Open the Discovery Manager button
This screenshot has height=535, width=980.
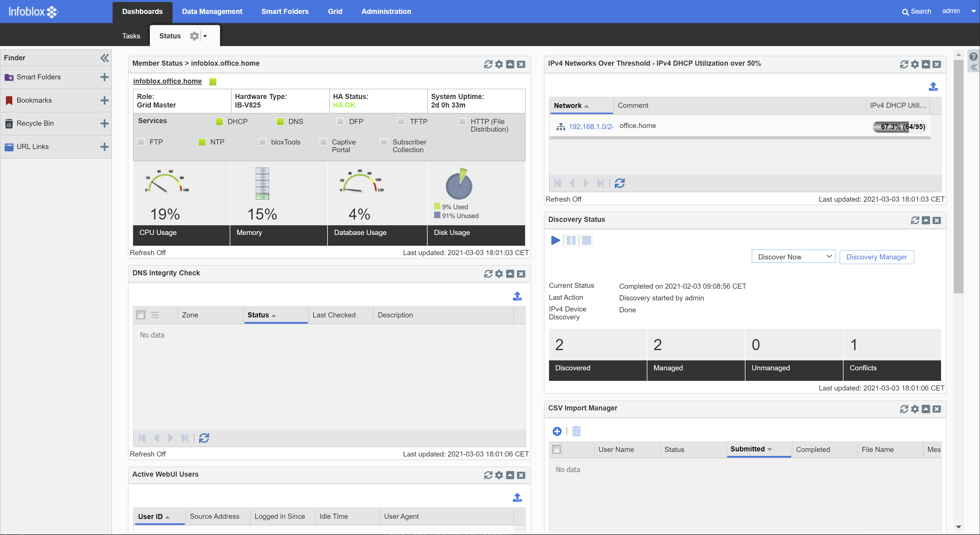876,257
